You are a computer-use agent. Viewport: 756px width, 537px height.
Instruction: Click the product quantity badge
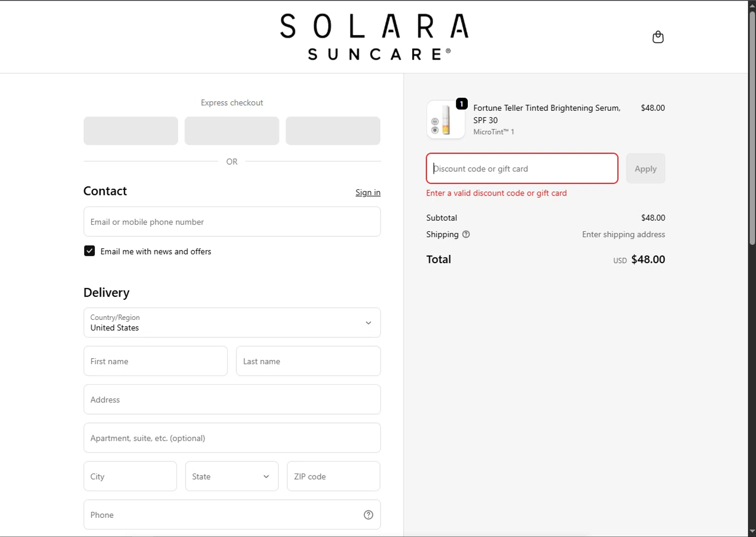(462, 104)
